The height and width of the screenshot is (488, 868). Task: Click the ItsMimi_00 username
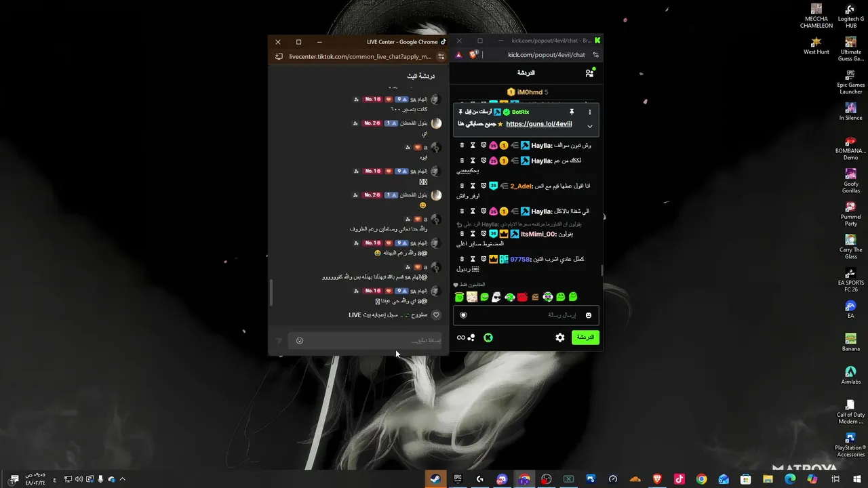coord(538,234)
